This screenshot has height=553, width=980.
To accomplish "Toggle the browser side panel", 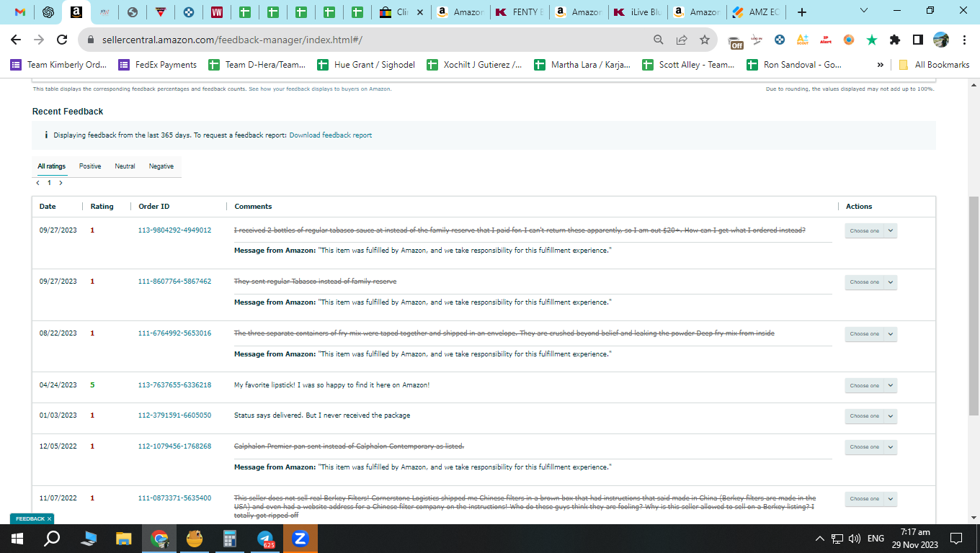I will click(x=918, y=40).
